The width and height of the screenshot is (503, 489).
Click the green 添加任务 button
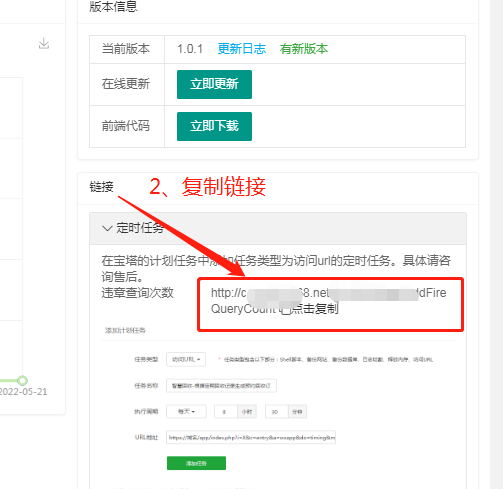coord(196,463)
